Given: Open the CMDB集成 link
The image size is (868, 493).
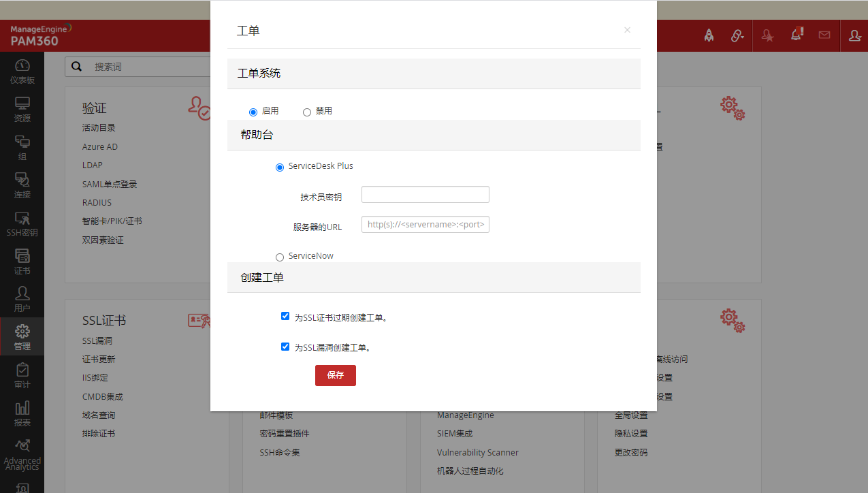Looking at the screenshot, I should (103, 396).
